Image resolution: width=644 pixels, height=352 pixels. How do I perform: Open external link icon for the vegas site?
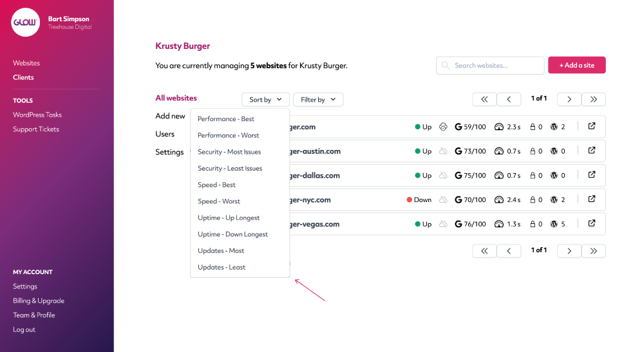[591, 223]
